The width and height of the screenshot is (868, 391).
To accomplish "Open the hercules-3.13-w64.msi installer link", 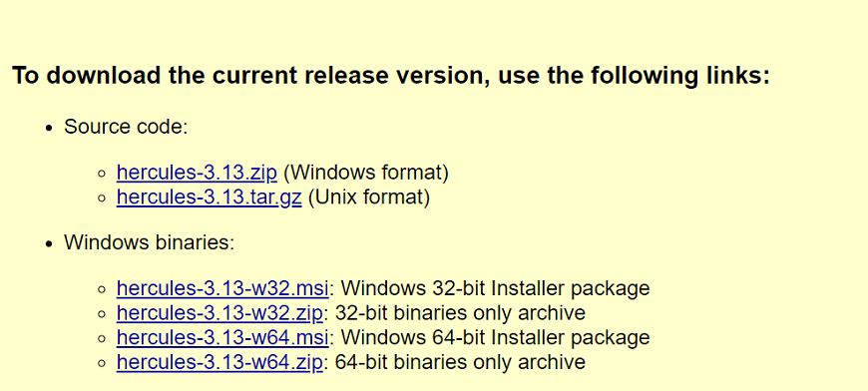I will [x=222, y=337].
